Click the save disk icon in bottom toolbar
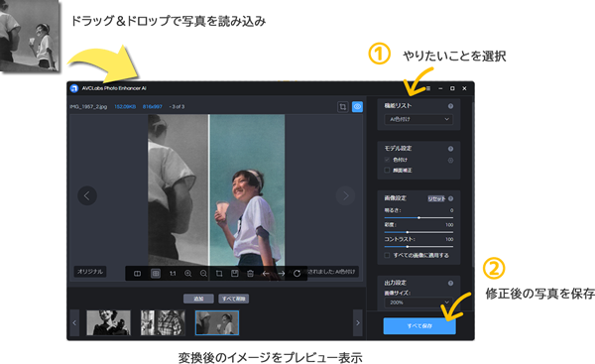Screen dimensions: 595x364 (235, 274)
